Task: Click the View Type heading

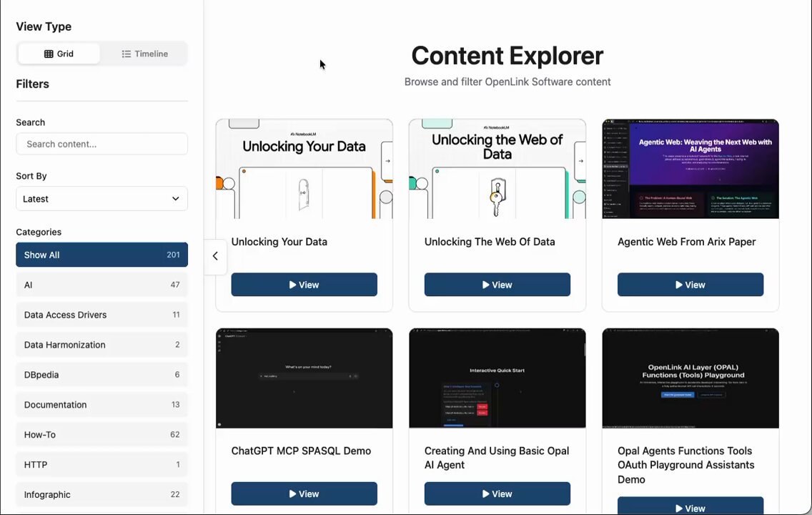Action: (44, 26)
